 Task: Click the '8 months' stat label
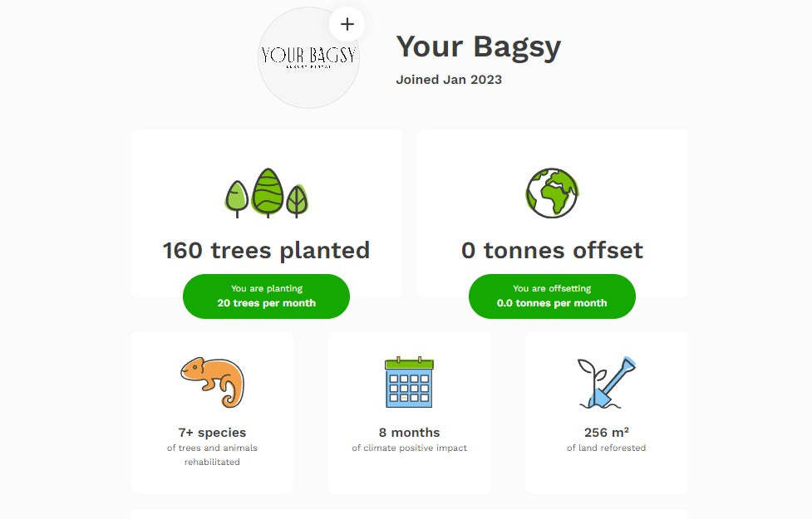tap(409, 432)
